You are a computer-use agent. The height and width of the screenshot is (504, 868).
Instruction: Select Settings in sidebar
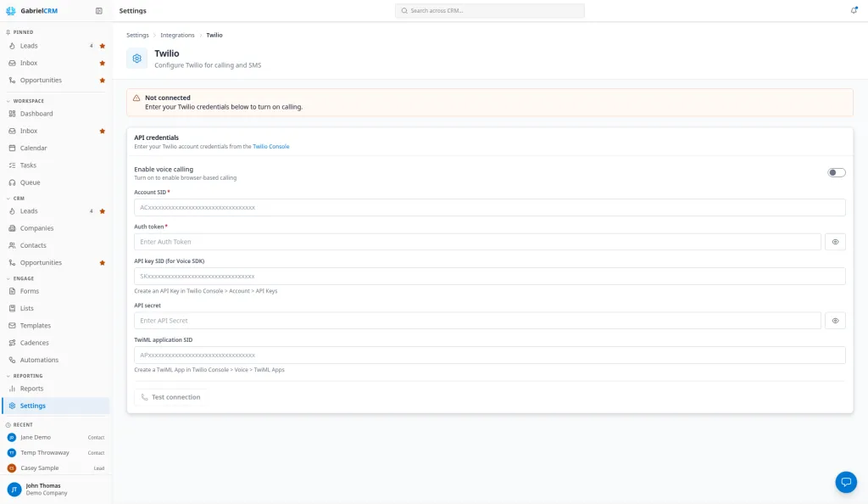[x=55, y=406]
